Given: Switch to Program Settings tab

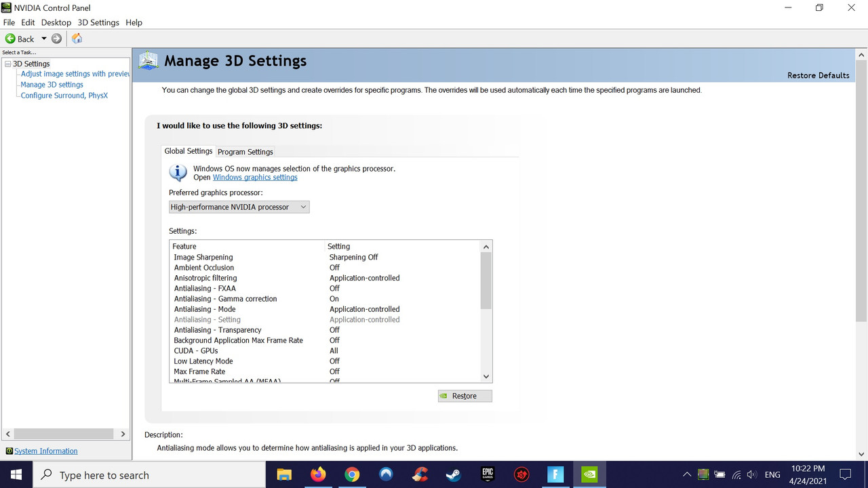Looking at the screenshot, I should (x=245, y=152).
